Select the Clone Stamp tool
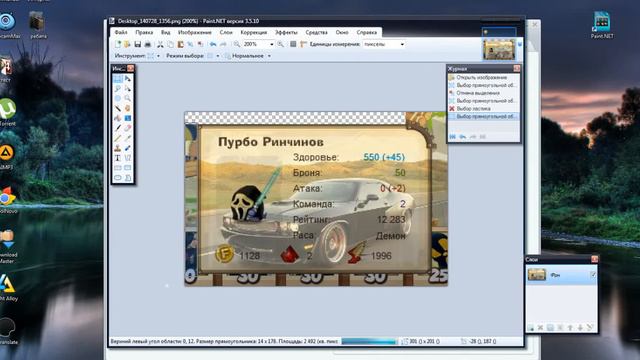This screenshot has height=360, width=640. (118, 148)
